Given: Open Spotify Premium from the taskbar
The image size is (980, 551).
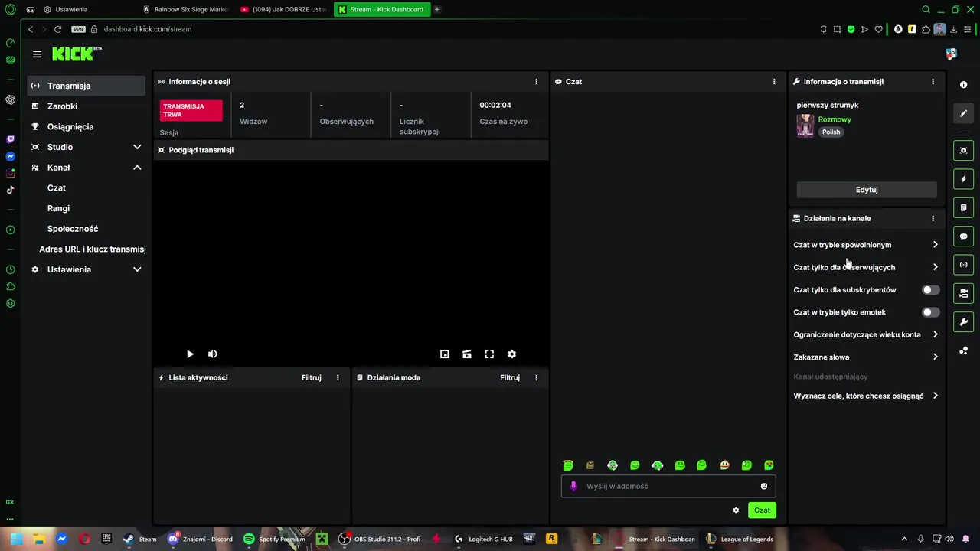Looking at the screenshot, I should pyautogui.click(x=274, y=539).
